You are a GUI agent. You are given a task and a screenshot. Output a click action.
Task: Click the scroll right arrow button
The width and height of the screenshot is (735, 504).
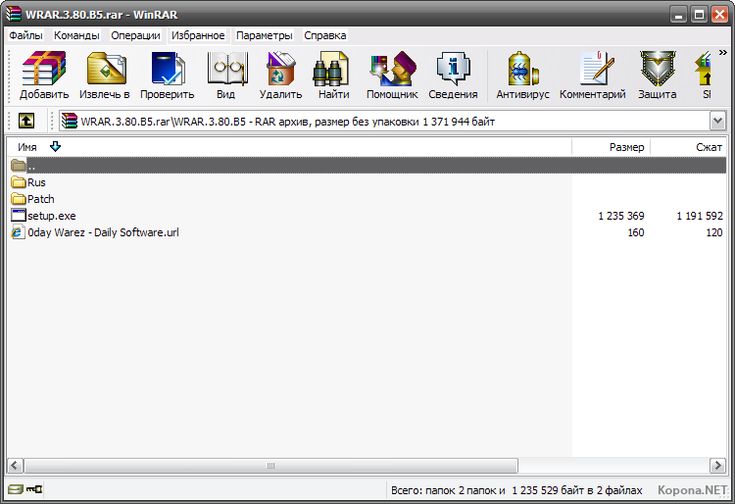(x=718, y=466)
